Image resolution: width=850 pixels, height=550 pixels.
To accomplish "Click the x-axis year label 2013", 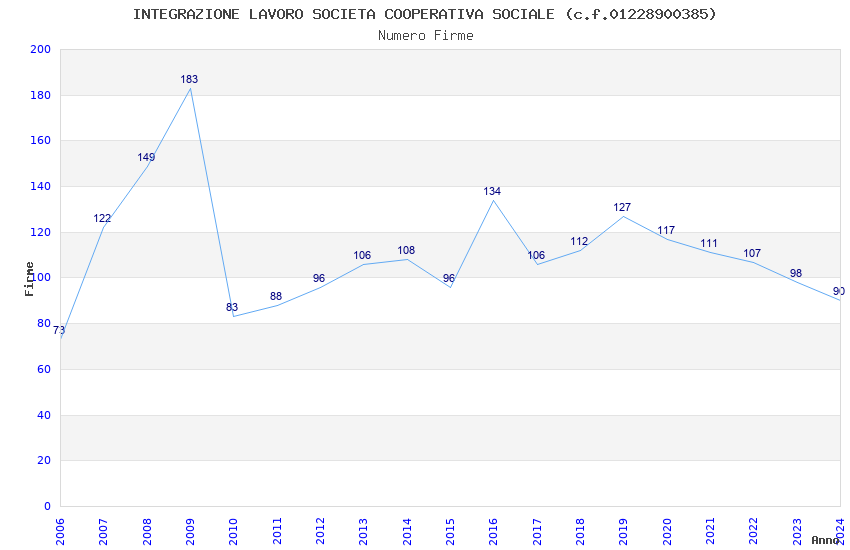I will [364, 532].
